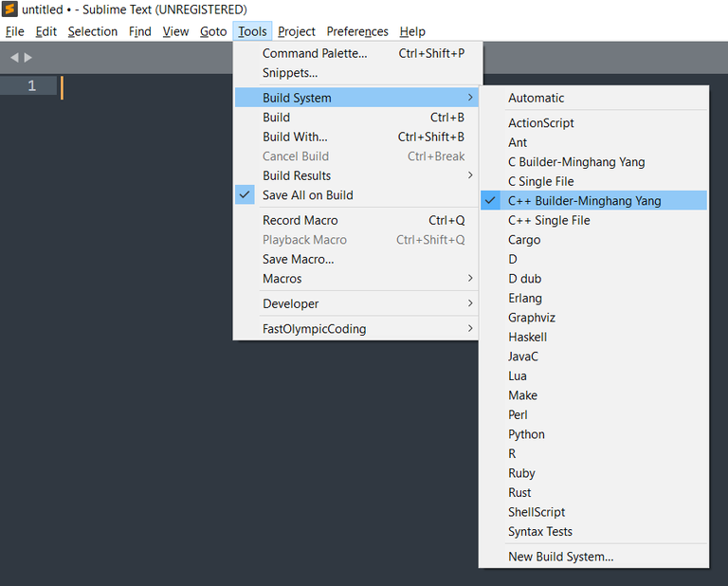Choose C Builder-Minghang Yang build system
The height and width of the screenshot is (586, 728).
[x=593, y=161]
